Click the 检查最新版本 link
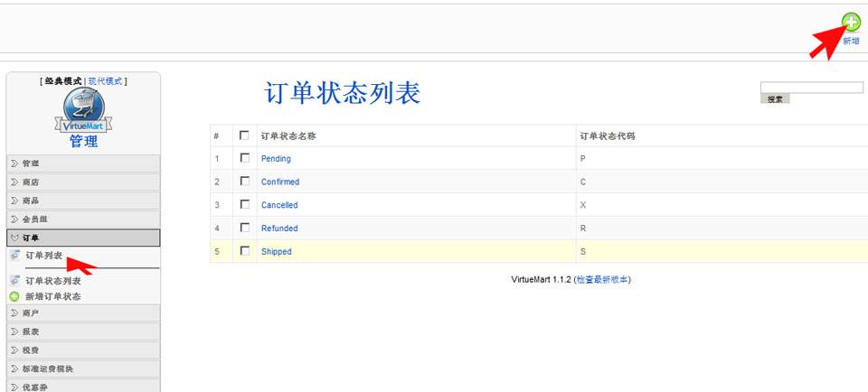Screen dimensions: 868x392 (602, 280)
